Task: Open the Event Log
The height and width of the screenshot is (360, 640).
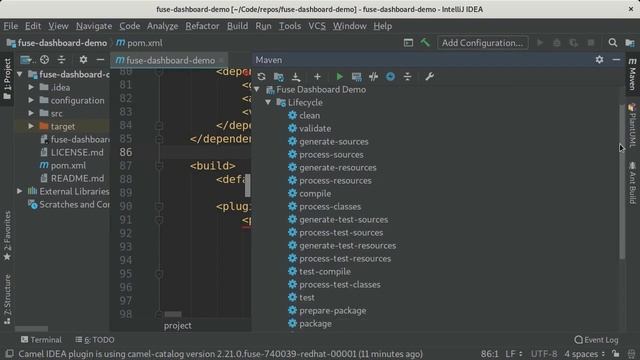Action: coord(596,340)
